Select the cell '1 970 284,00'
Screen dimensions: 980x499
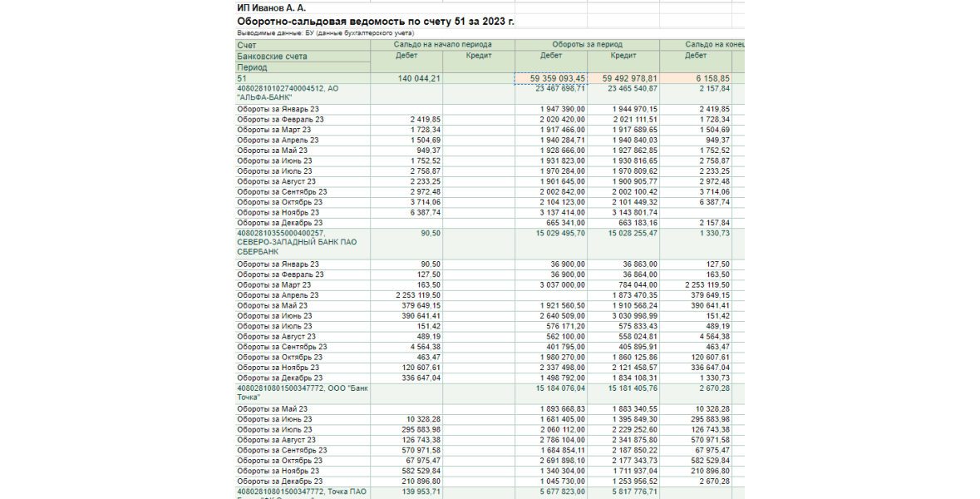[x=550, y=171]
